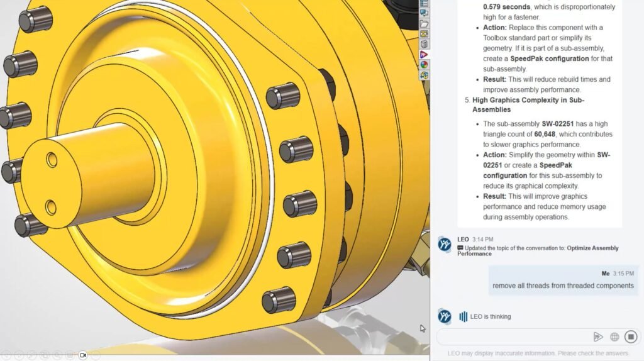Open the trash-bin-shaped task pane tab

pos(425,45)
